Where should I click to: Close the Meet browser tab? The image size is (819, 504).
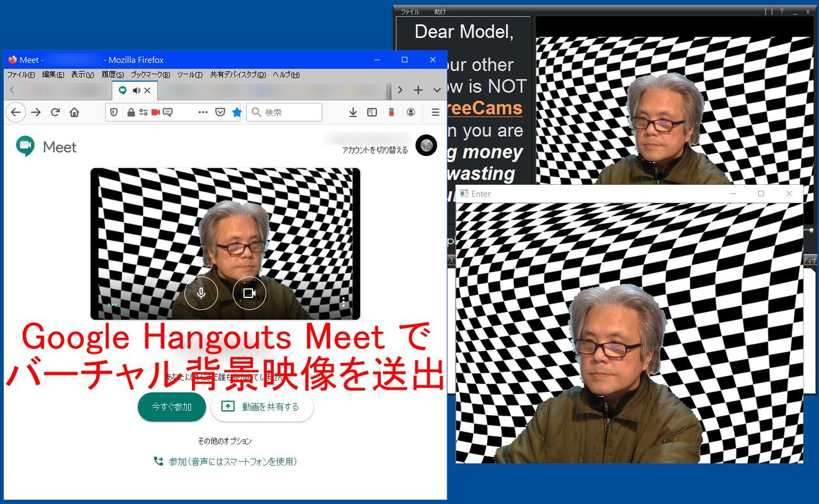click(147, 91)
